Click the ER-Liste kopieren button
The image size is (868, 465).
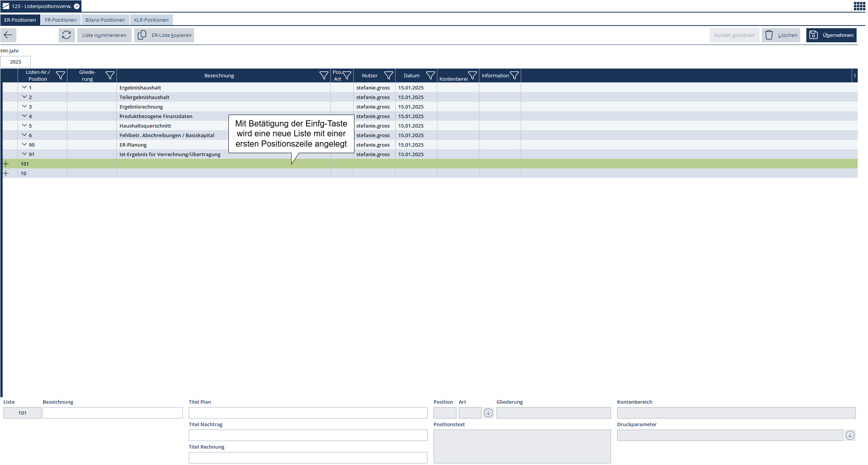[164, 35]
